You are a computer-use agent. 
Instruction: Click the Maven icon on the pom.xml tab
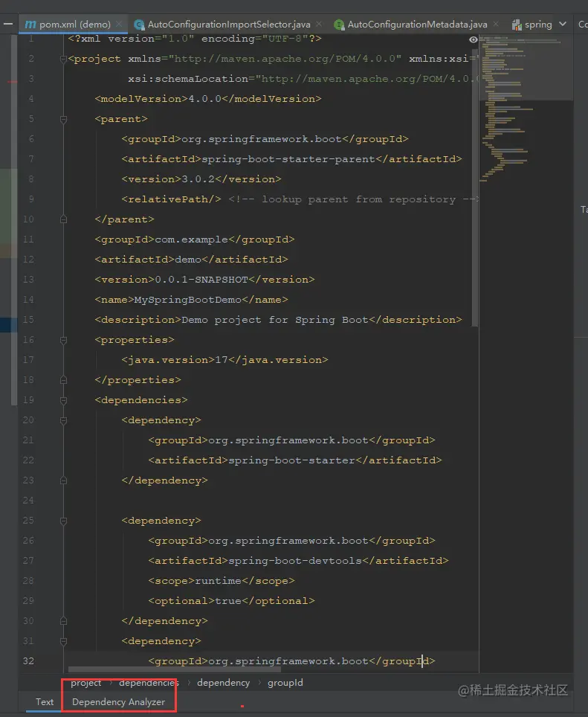pos(30,25)
